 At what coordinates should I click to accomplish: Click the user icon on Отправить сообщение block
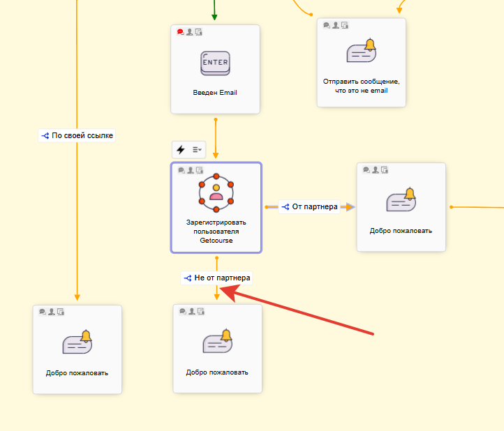(x=335, y=25)
